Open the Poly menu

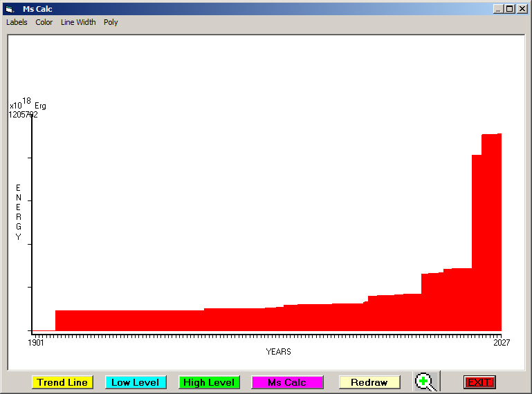coord(111,22)
